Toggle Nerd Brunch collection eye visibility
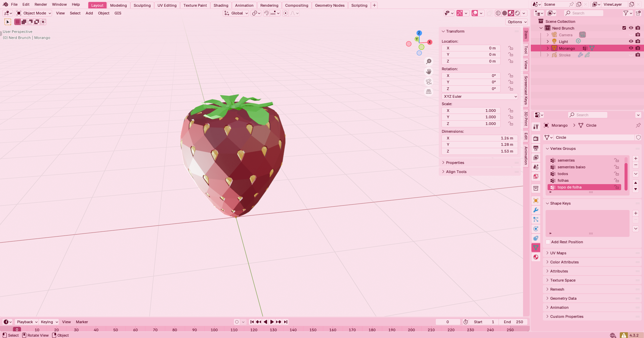 point(631,28)
